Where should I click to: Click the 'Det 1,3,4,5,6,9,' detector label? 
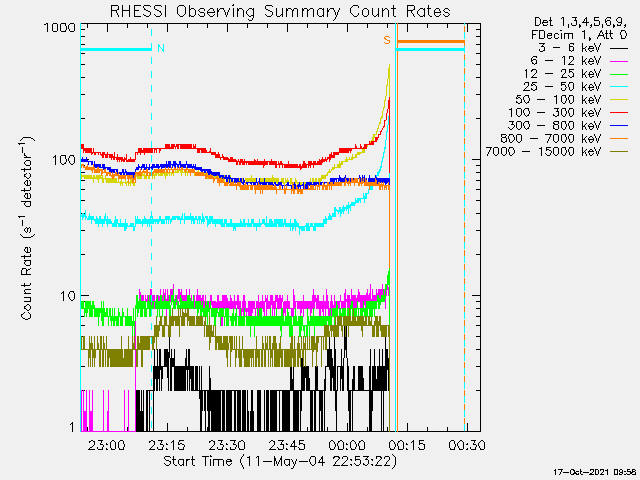click(580, 22)
